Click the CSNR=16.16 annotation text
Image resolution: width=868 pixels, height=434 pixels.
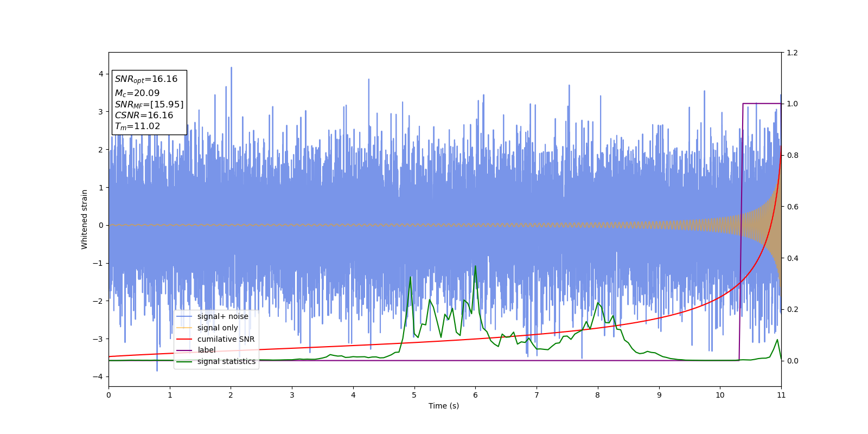click(x=144, y=116)
